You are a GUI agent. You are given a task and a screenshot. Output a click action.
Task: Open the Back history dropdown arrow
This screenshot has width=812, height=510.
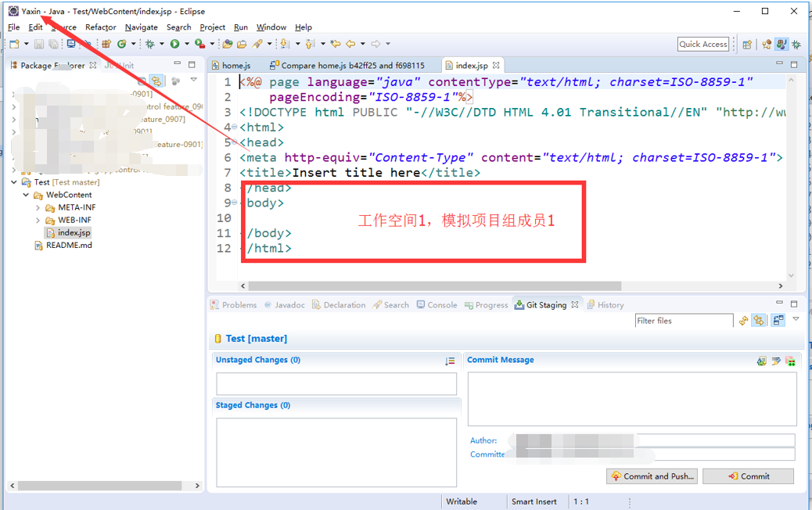[362, 44]
